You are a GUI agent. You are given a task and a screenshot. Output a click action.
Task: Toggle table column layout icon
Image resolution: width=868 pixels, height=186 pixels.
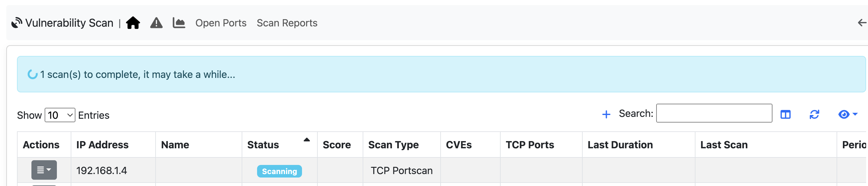coord(786,115)
